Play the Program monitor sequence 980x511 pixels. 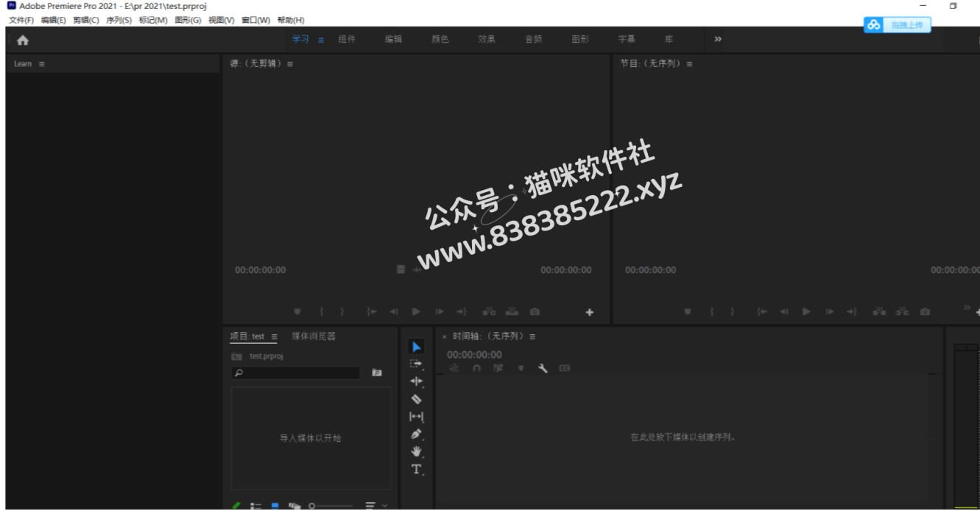(806, 311)
